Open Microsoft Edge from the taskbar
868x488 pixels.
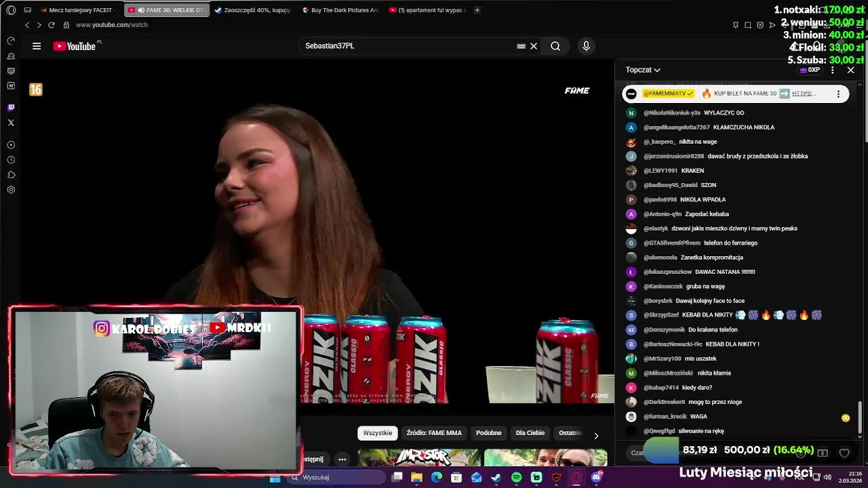tap(437, 477)
